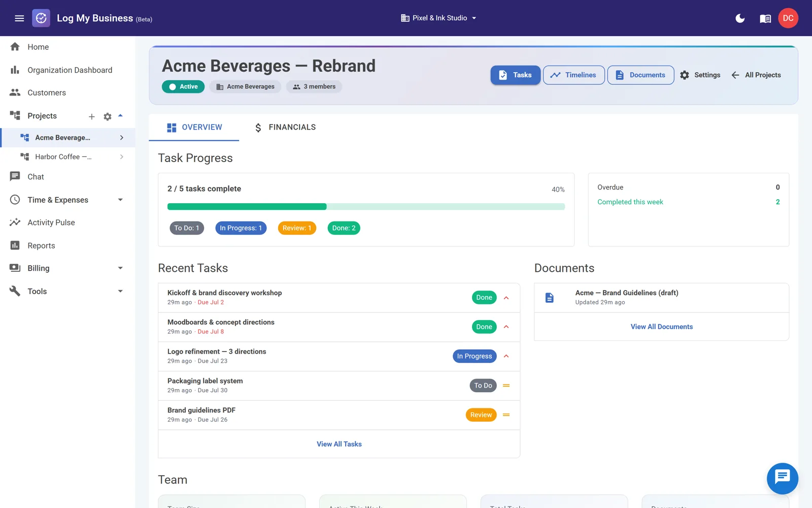Screen dimensions: 812x508
Task: Filter by Done: 2 chip
Action: click(344, 228)
